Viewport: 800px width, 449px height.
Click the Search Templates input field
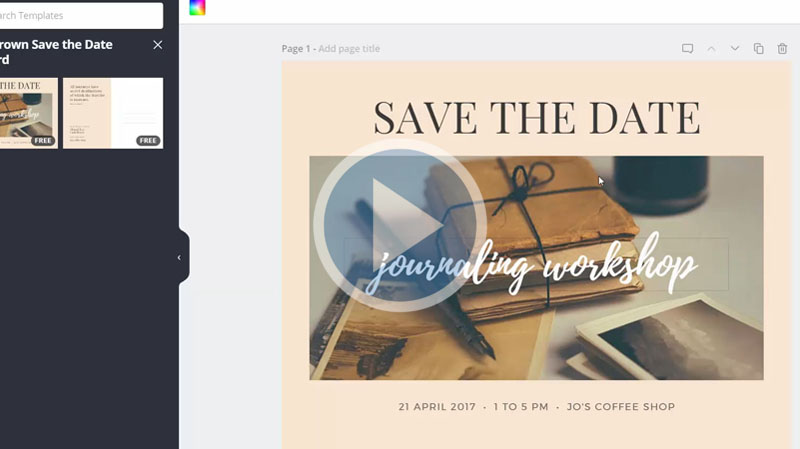(81, 15)
